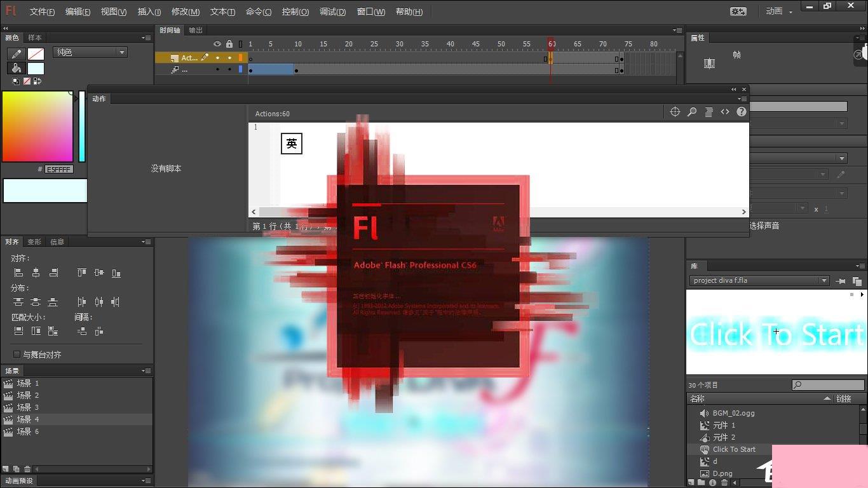Toggle lock dot of Act... layer
868x488 pixels.
(229, 58)
